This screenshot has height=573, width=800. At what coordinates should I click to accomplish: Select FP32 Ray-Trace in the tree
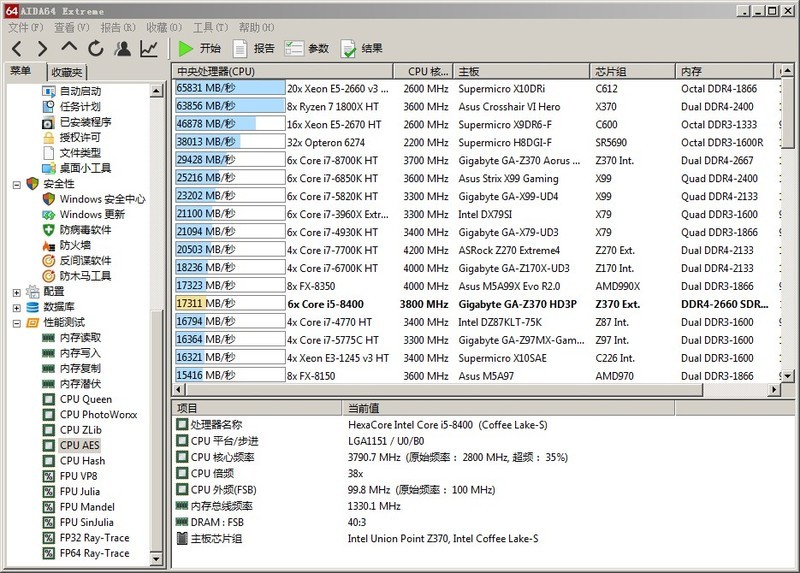tap(94, 538)
